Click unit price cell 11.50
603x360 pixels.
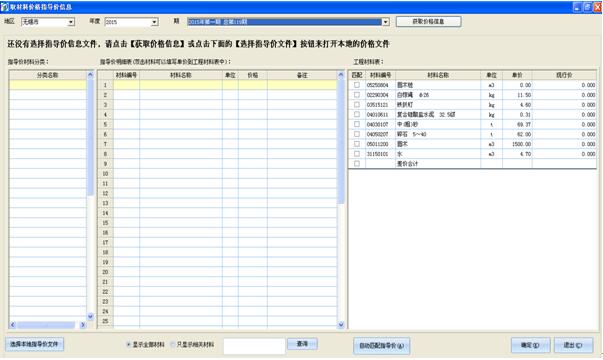click(x=517, y=95)
